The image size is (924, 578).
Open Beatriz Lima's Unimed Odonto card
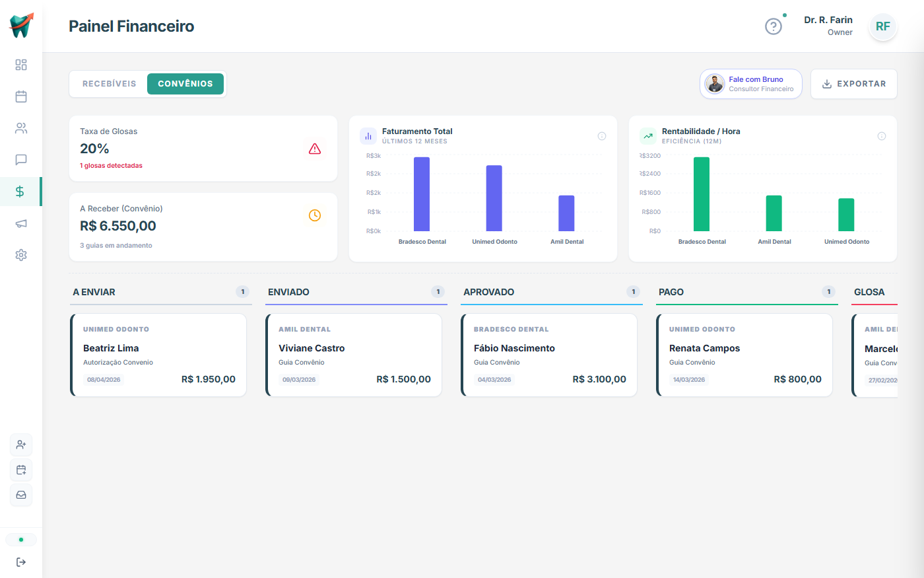[158, 355]
